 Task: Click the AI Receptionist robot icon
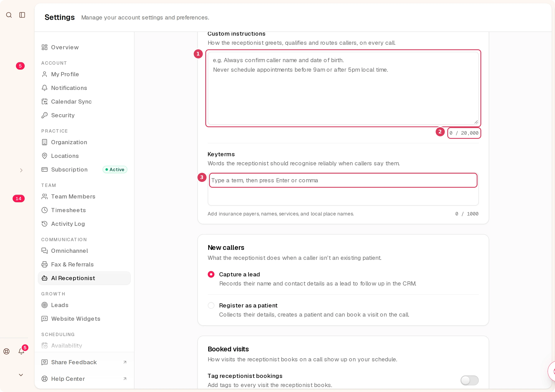click(x=45, y=278)
